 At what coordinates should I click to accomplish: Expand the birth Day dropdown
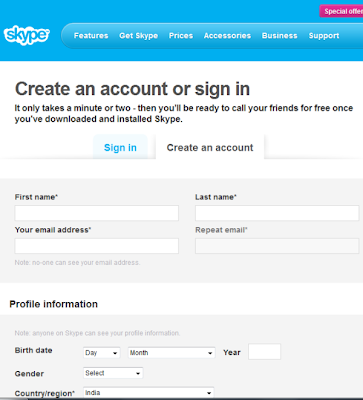(102, 353)
